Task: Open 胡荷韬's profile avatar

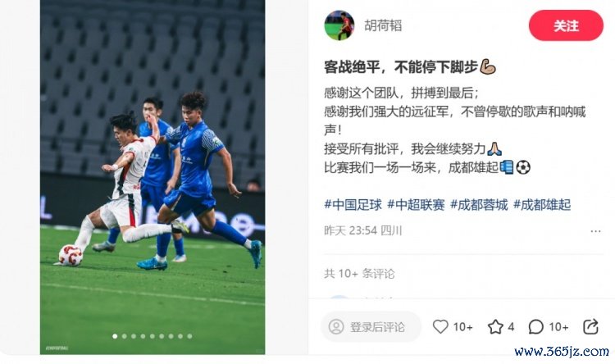Action: pyautogui.click(x=339, y=25)
